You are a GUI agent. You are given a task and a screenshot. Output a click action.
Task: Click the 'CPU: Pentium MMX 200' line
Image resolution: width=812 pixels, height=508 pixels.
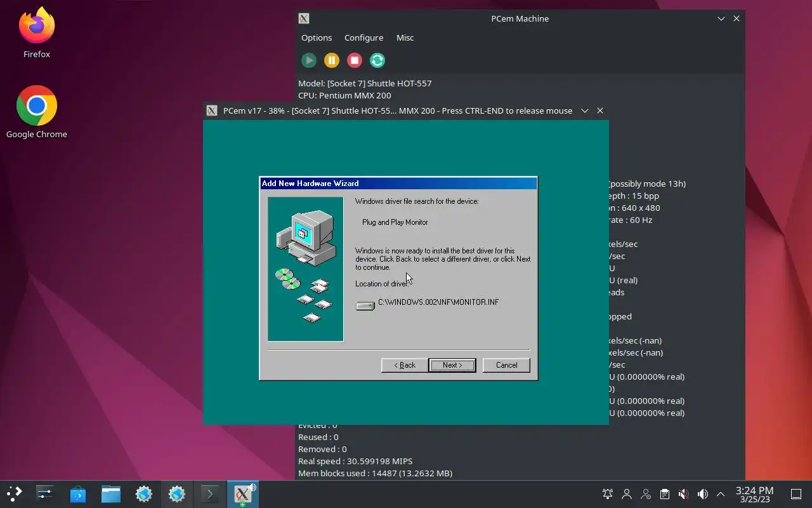click(x=344, y=95)
